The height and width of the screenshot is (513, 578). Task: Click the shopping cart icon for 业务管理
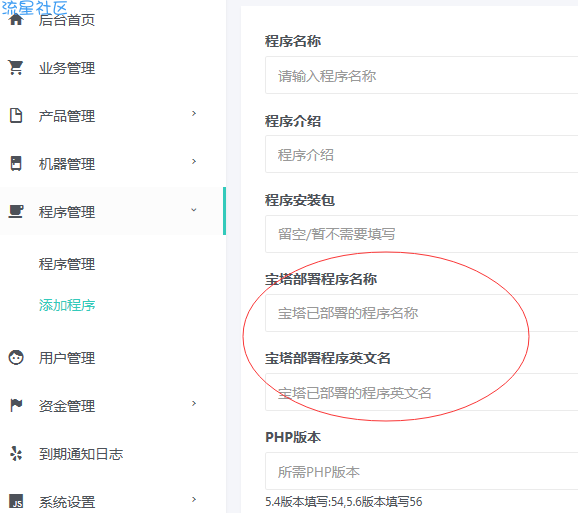[16, 68]
